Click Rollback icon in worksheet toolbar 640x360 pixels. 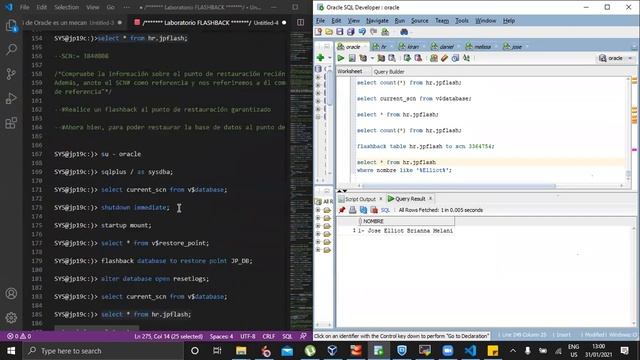tap(418, 58)
